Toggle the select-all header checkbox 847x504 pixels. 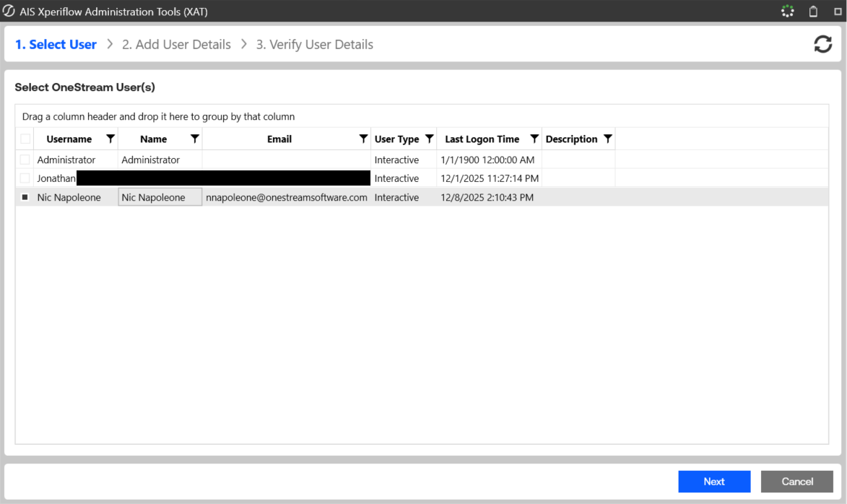[25, 139]
